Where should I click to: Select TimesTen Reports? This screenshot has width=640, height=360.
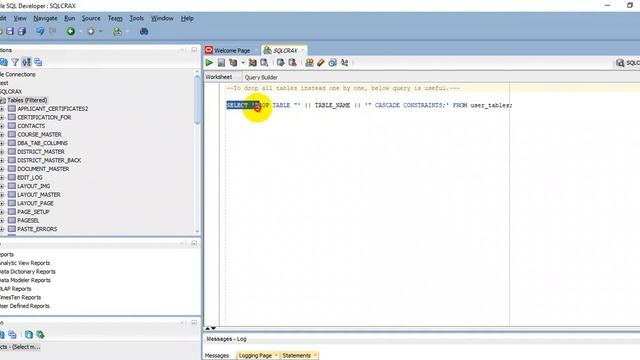(x=20, y=298)
